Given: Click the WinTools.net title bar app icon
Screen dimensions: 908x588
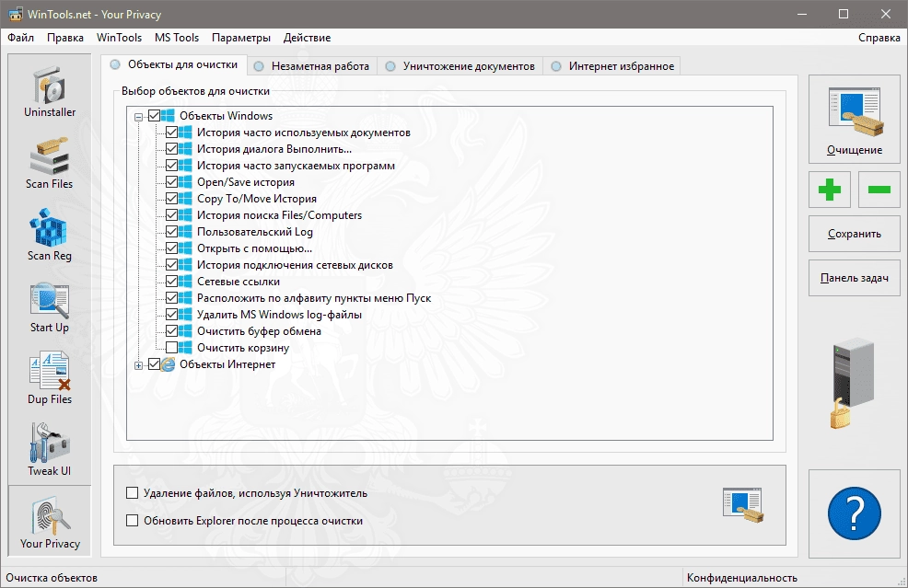Looking at the screenshot, I should [x=15, y=14].
